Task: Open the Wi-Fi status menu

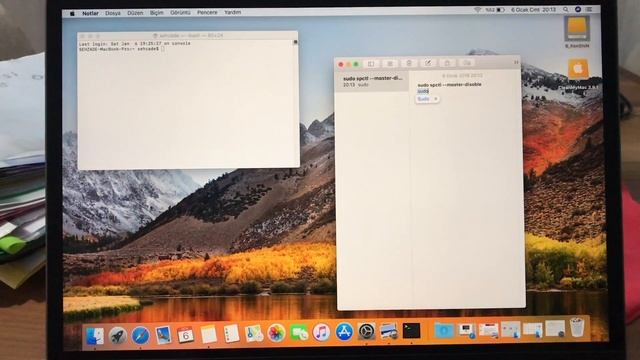Action: [478, 10]
